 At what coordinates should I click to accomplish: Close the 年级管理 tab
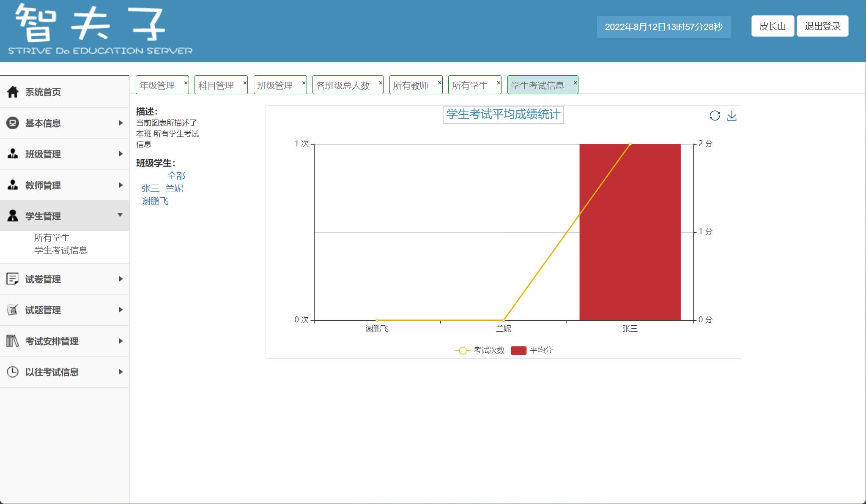[x=186, y=83]
